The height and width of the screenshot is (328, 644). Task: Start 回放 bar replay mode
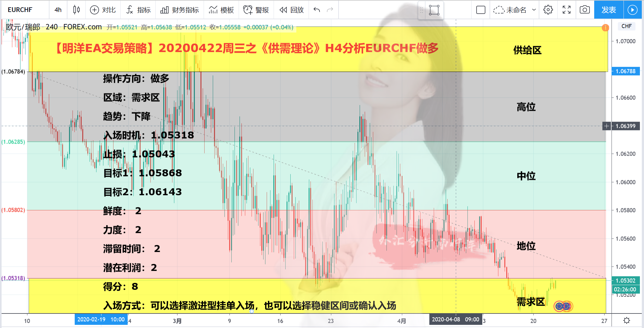coord(292,10)
